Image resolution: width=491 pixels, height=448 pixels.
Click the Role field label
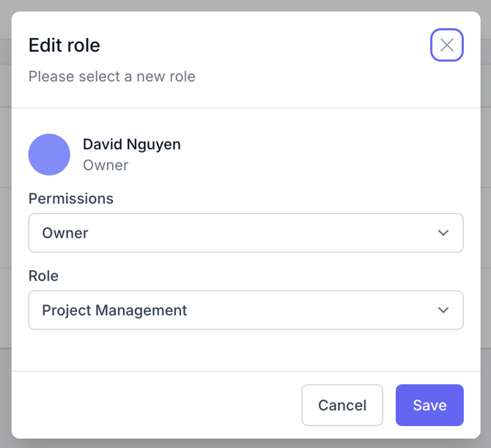click(43, 276)
